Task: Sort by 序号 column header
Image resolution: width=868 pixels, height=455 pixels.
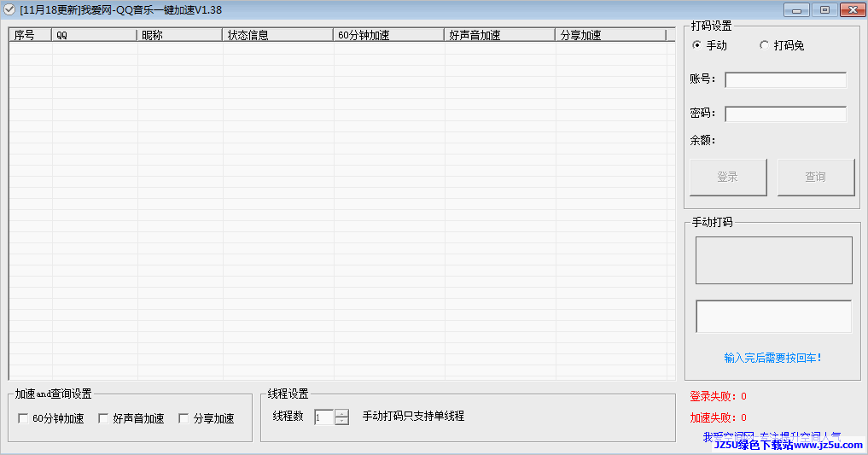Action: coord(31,35)
